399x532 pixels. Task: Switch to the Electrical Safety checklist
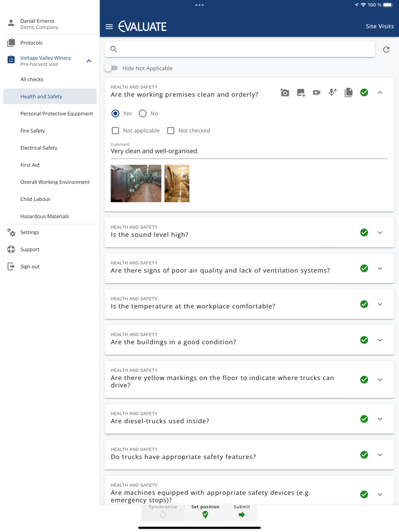pyautogui.click(x=40, y=148)
